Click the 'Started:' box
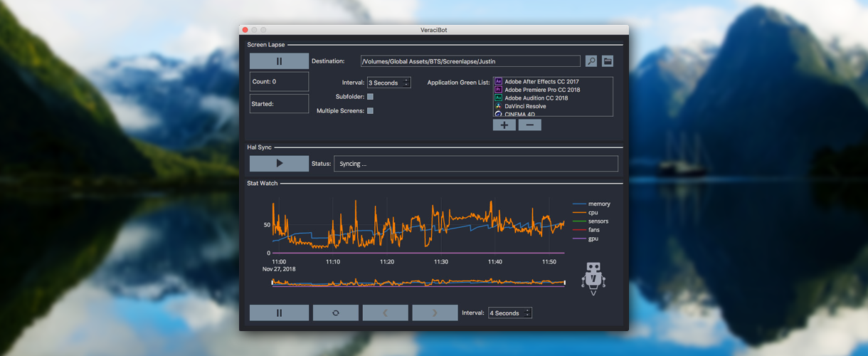868x356 pixels. 279,103
